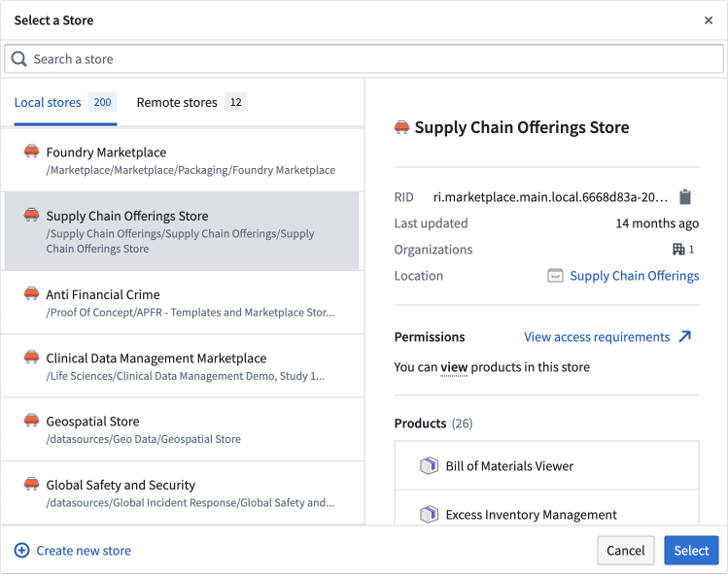Viewport: 728px width, 575px height.
Task: Click the /datasources/Geo Data/Geospatial Store path
Action: [144, 439]
